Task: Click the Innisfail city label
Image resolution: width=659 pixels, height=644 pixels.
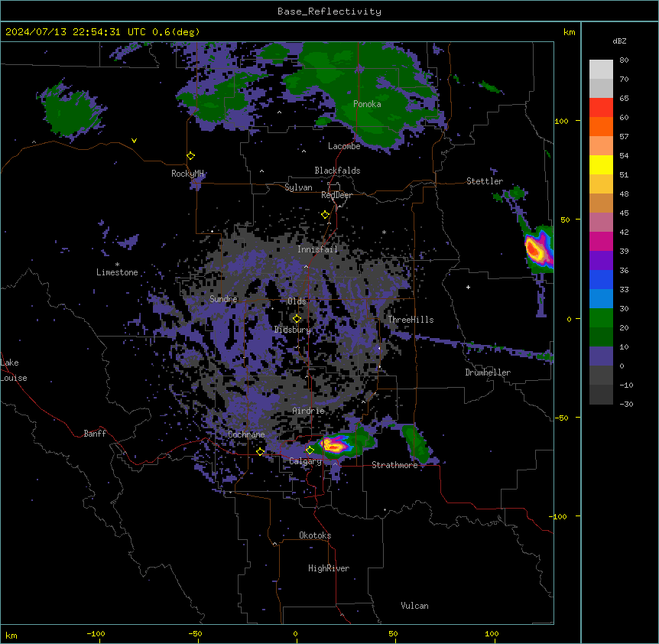Action: tap(317, 249)
